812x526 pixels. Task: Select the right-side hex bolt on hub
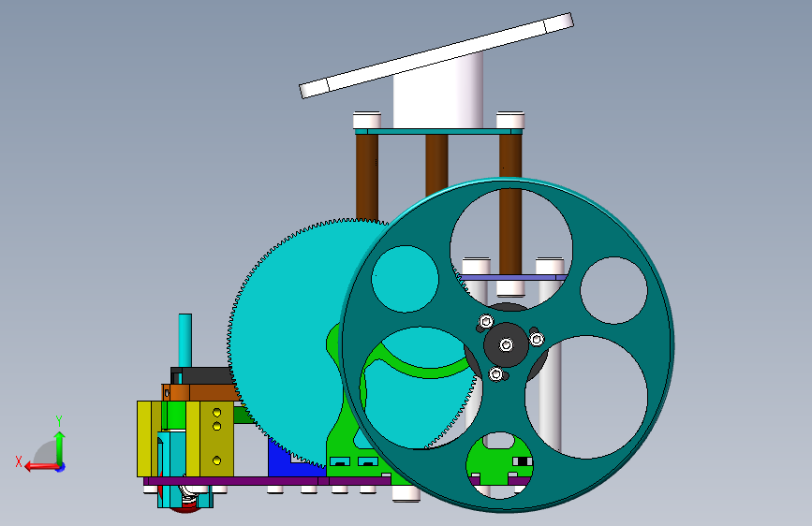[537, 339]
